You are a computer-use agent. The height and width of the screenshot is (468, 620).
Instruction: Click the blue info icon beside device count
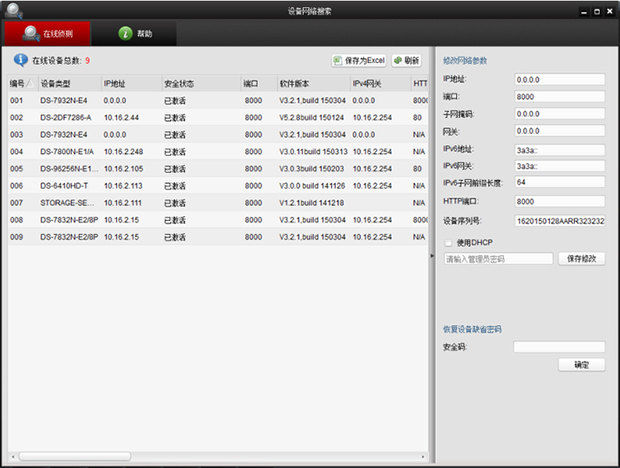[21, 60]
